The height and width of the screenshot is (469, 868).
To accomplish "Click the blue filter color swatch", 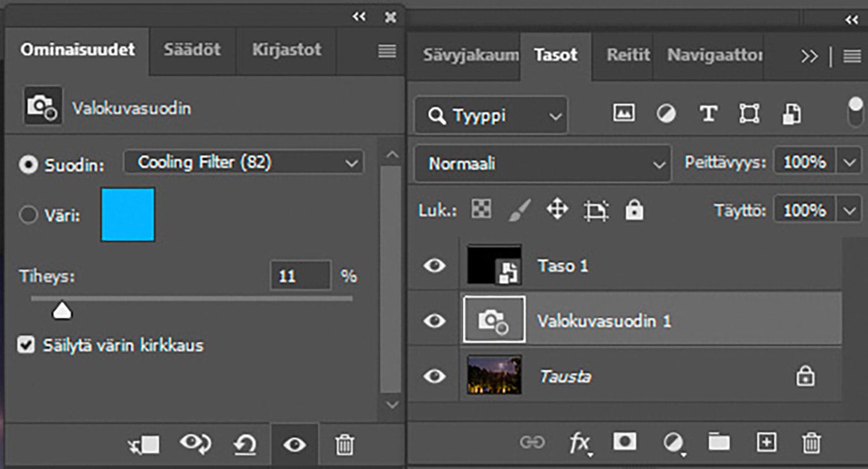I will coord(128,214).
